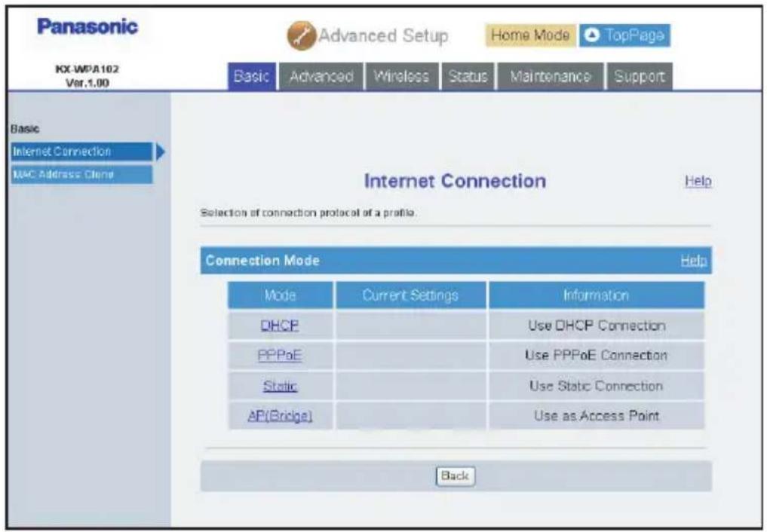The image size is (767, 532).
Task: Choose the PPPoE connection mode
Action: [x=279, y=355]
